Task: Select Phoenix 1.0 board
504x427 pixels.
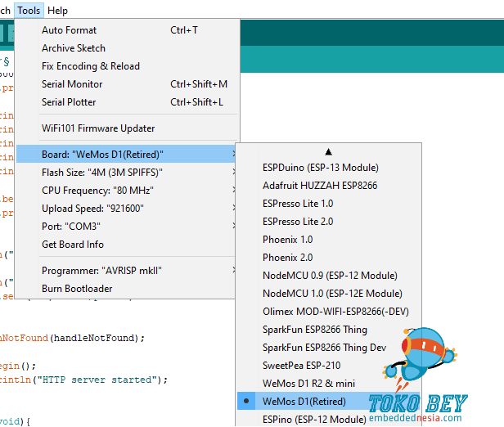Action: (329, 240)
